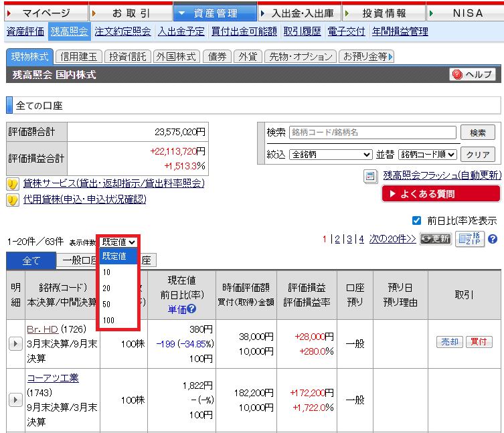Open detail arrow for コーアツ工業 row
Image resolution: width=504 pixels, height=433 pixels.
15,400
